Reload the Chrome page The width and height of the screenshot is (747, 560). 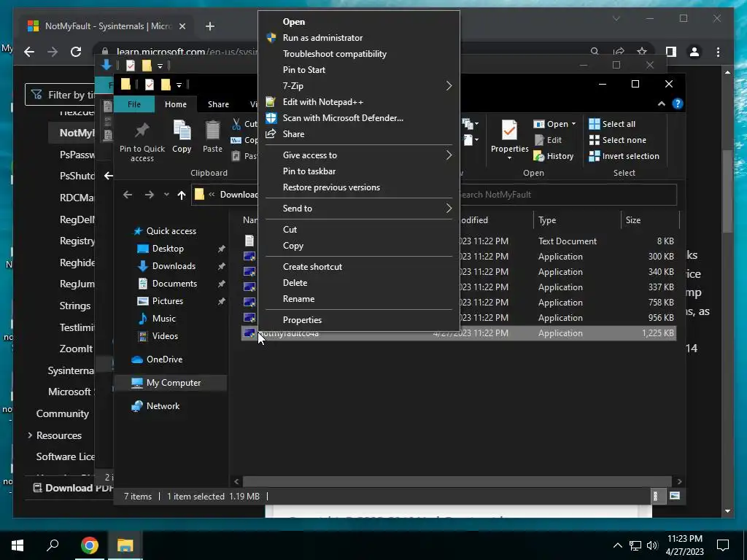click(76, 52)
